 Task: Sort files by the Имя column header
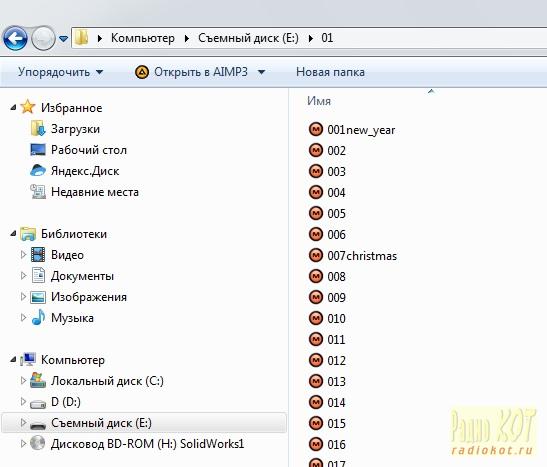[319, 101]
